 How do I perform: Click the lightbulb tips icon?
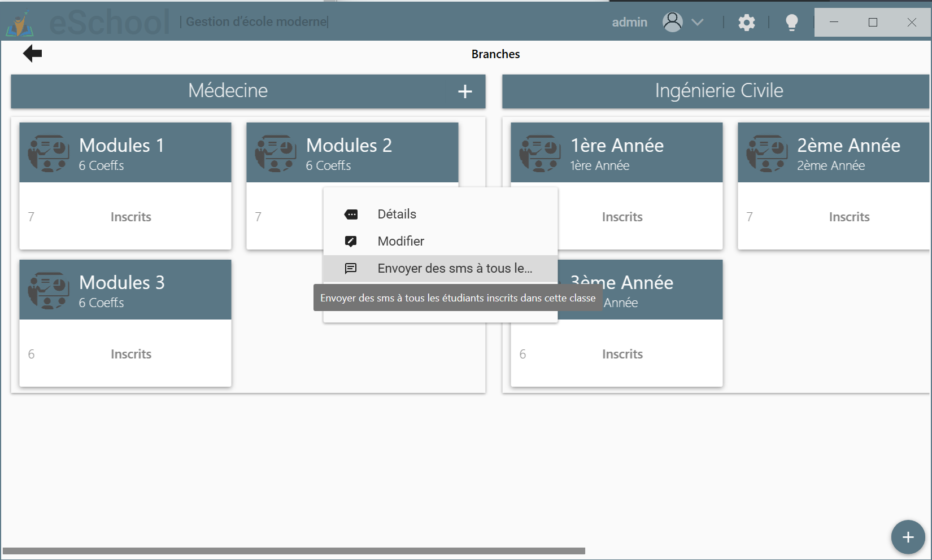[x=791, y=23]
